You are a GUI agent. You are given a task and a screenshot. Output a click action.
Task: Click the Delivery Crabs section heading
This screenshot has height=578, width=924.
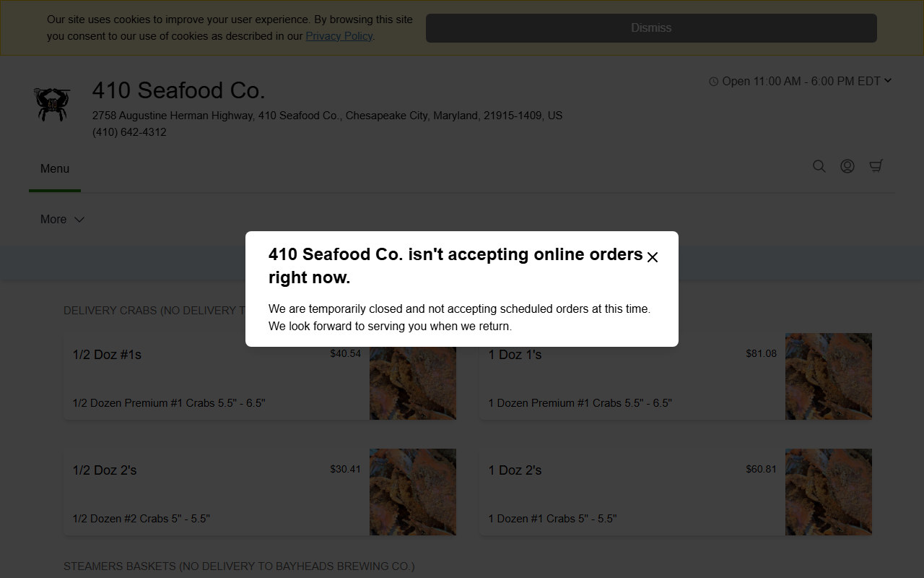click(154, 311)
